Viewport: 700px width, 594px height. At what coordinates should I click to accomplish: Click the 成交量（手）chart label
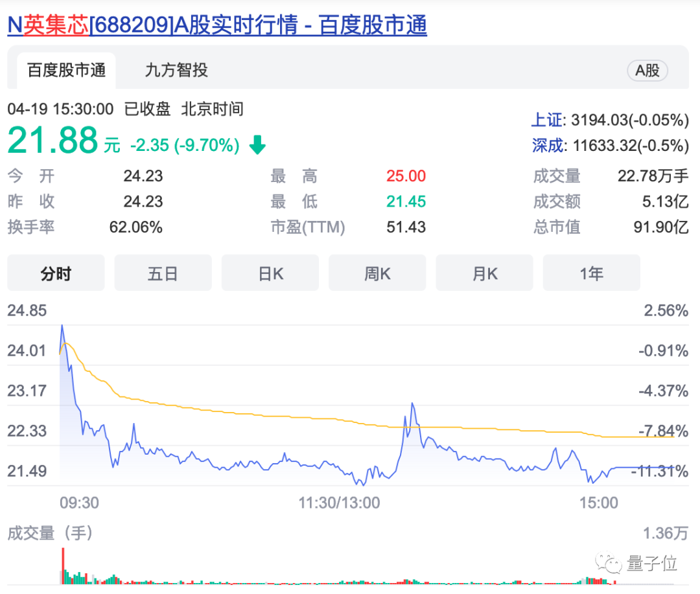click(50, 533)
